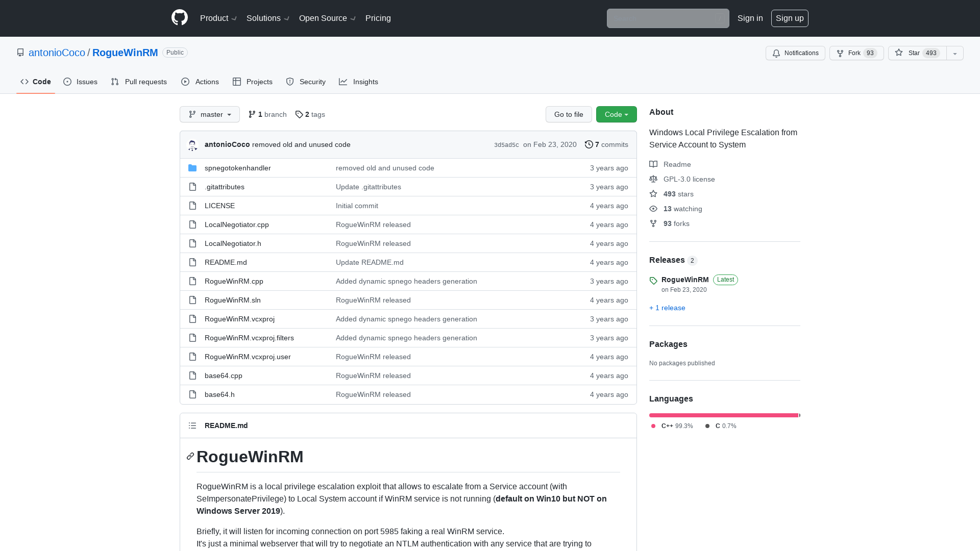Click antonioCoco avatar in the commit header
The width and height of the screenshot is (980, 551).
click(192, 145)
